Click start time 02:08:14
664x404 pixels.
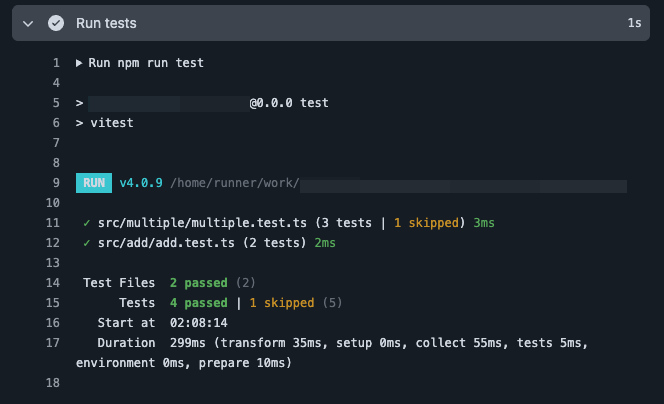pyautogui.click(x=199, y=323)
